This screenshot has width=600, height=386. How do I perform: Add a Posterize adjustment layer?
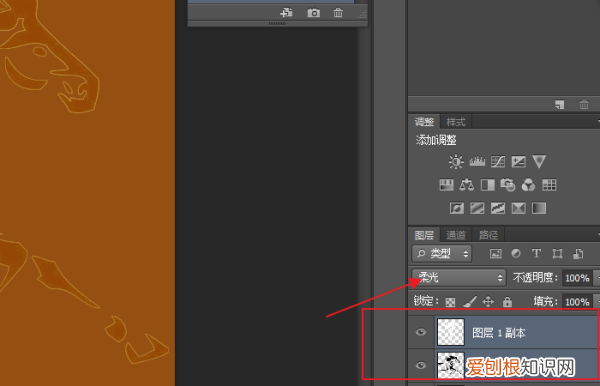click(477, 208)
